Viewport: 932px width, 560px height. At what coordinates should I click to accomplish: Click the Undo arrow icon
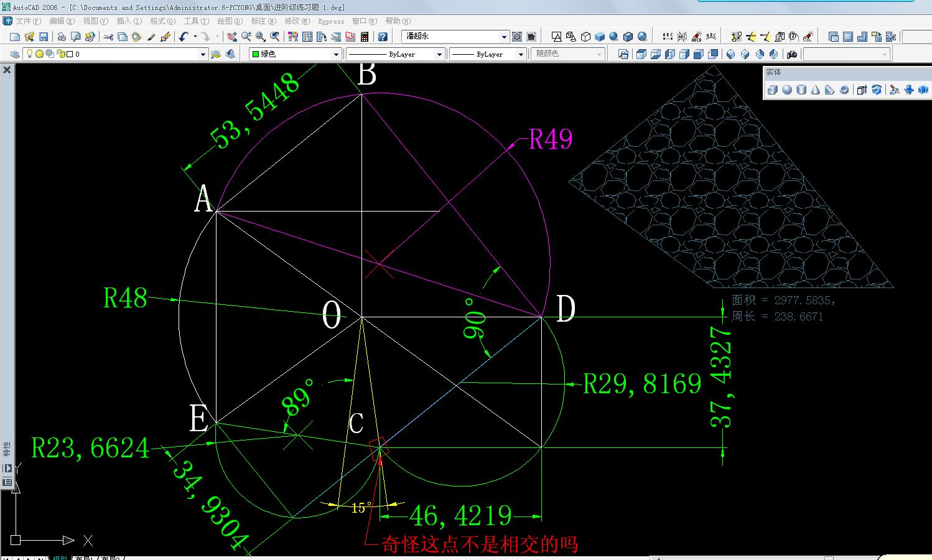[x=184, y=37]
